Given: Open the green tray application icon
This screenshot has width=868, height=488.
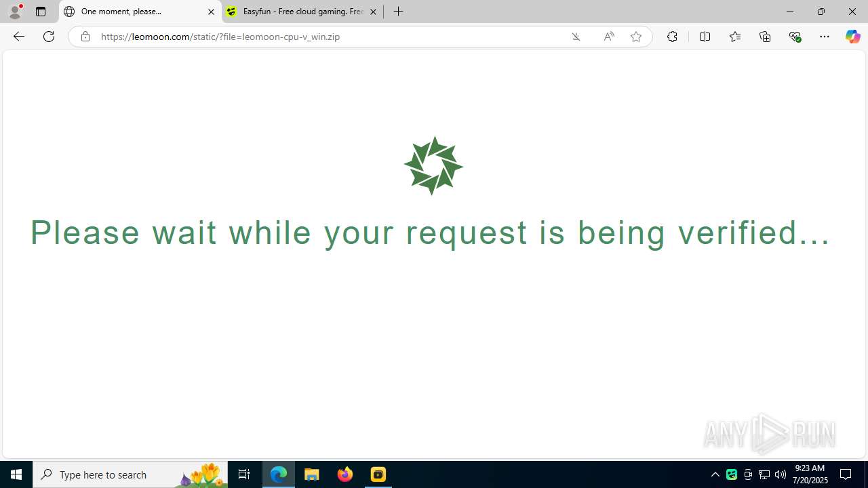Looking at the screenshot, I should pyautogui.click(x=732, y=474).
